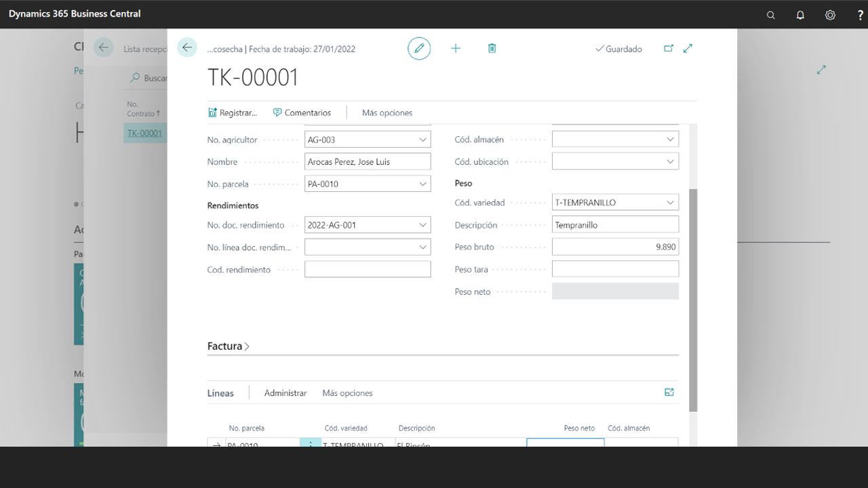Open No. agricultor dropdown AG-003

click(423, 140)
